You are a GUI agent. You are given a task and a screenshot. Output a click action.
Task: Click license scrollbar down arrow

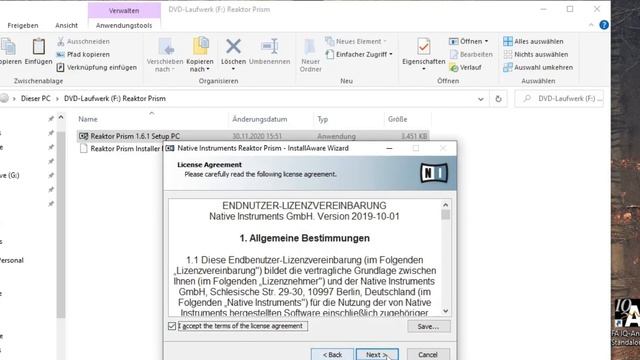point(445,311)
